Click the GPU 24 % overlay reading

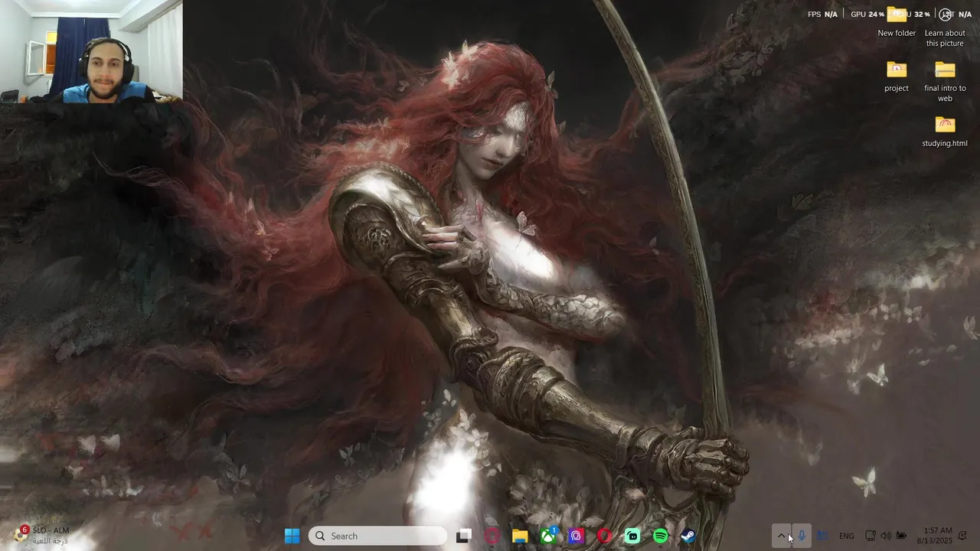click(x=867, y=15)
